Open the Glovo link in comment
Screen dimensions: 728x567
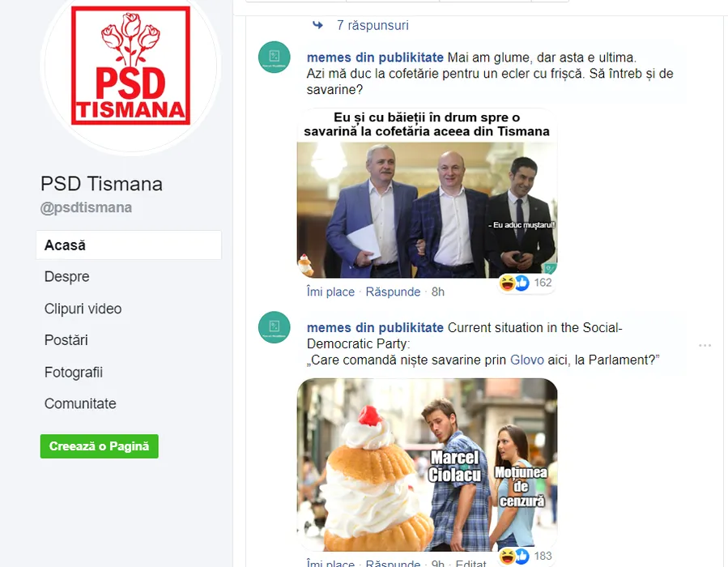click(x=527, y=360)
